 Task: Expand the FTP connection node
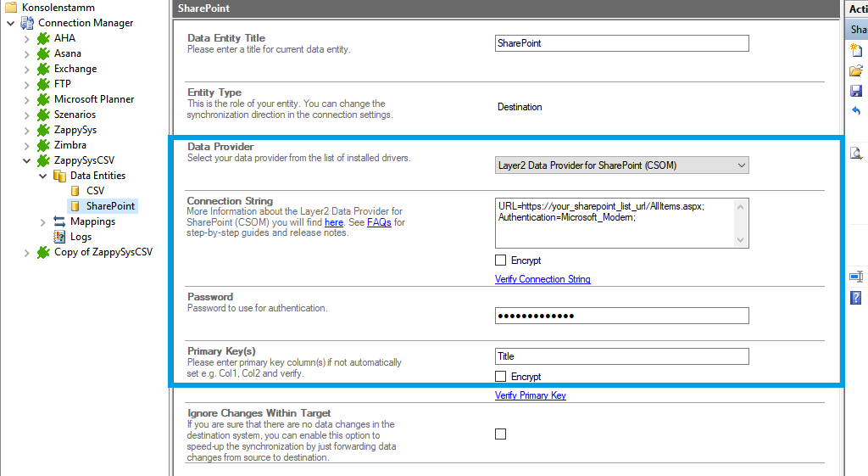(26, 85)
